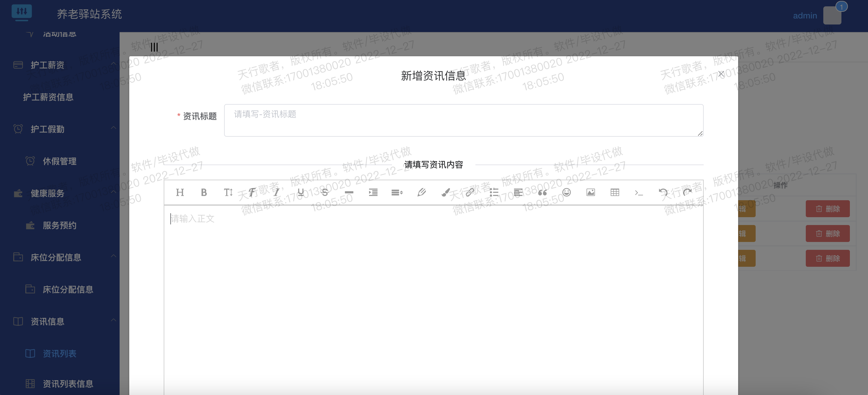The width and height of the screenshot is (868, 395).
Task: Insert a blockquote in the editor
Action: [542, 192]
